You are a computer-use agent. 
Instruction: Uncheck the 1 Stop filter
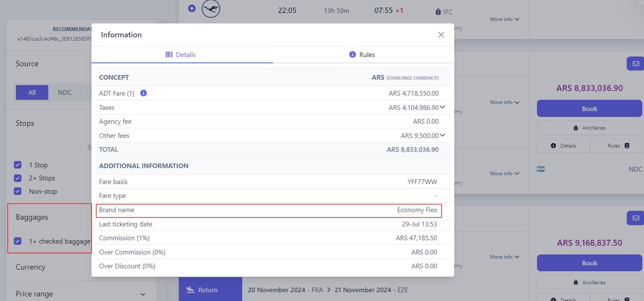tap(18, 165)
